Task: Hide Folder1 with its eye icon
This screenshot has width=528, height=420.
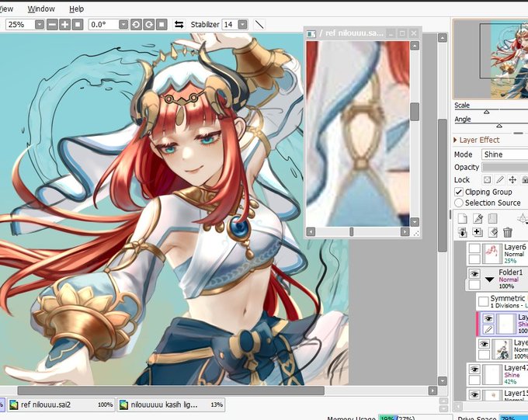Action: tap(474, 274)
